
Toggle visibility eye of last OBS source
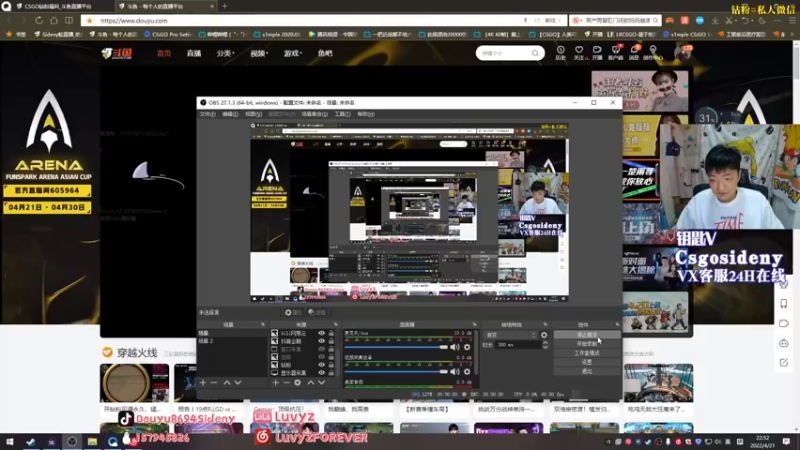[321, 373]
